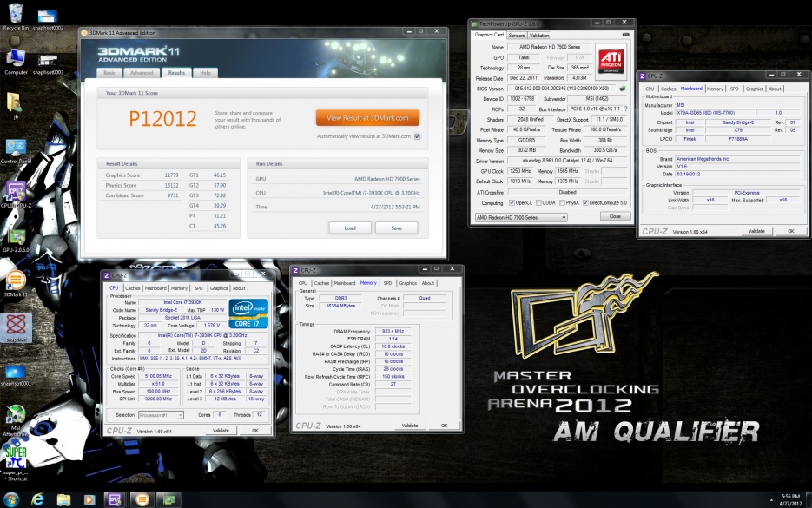Open Control Panel desktop icon
The width and height of the screenshot is (812, 508).
coord(14,148)
